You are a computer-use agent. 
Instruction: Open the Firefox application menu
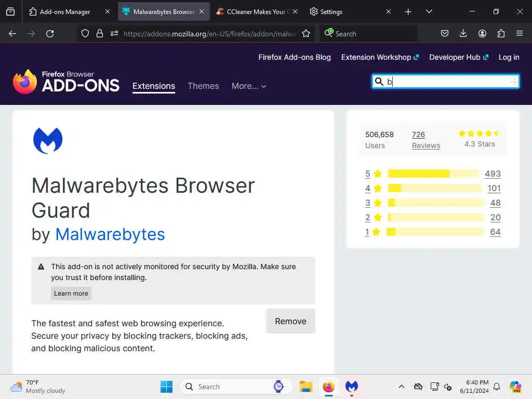click(520, 33)
